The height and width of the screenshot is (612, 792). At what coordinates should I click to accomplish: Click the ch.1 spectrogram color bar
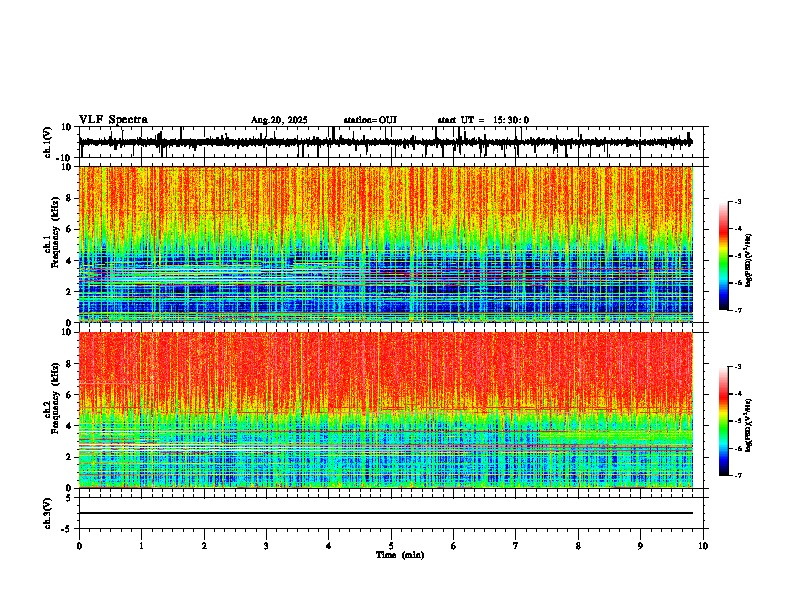723,256
